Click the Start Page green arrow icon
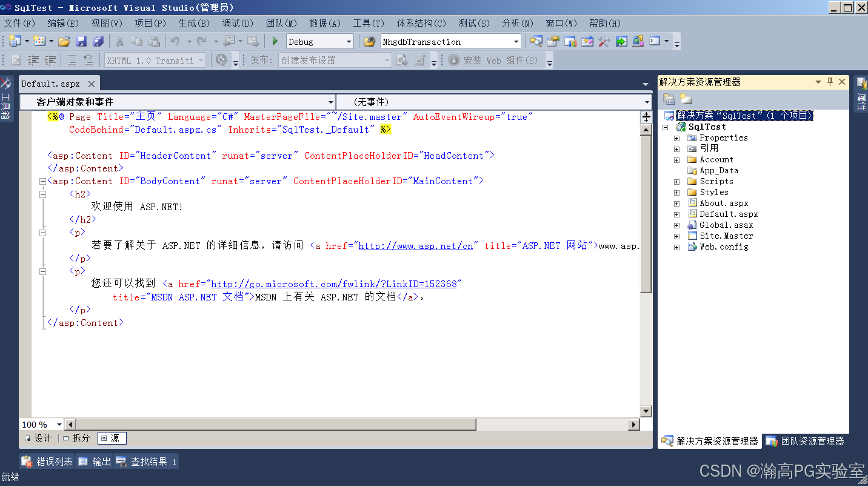The height and width of the screenshot is (487, 868). tap(621, 41)
